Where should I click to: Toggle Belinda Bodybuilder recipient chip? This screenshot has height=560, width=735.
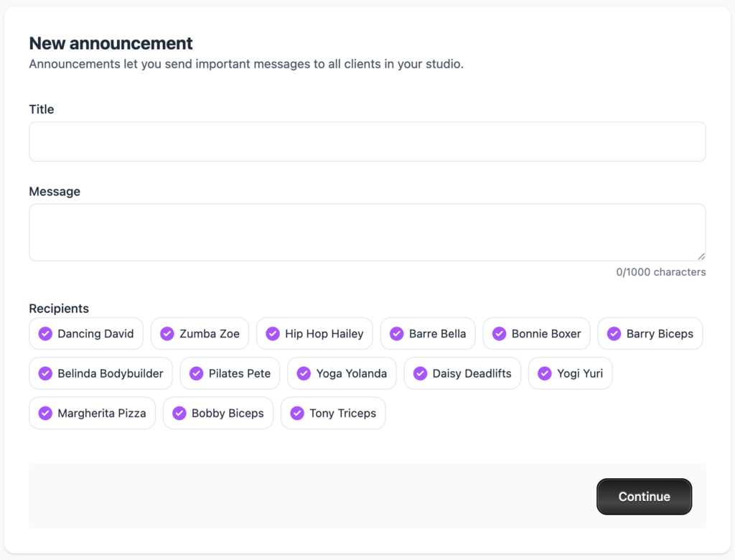coord(100,373)
